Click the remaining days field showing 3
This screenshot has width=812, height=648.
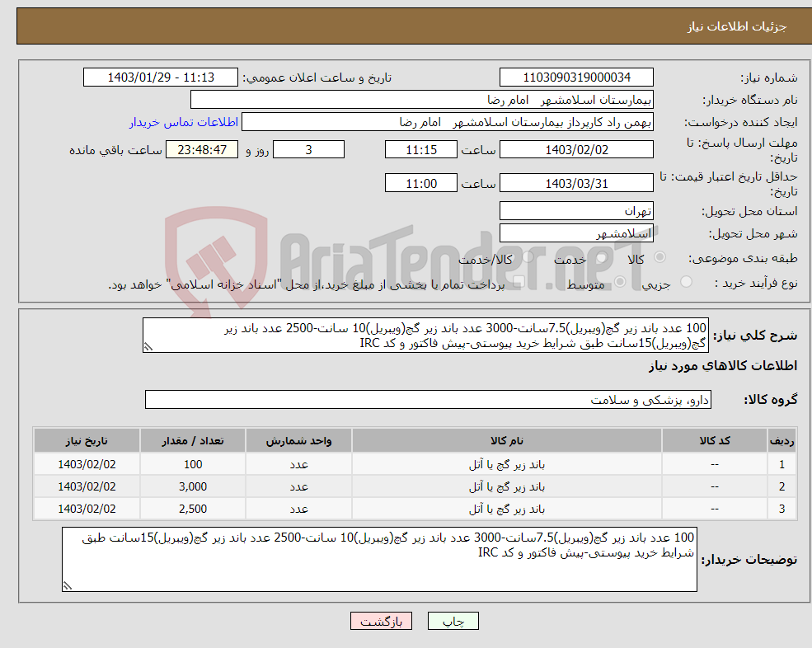308,150
